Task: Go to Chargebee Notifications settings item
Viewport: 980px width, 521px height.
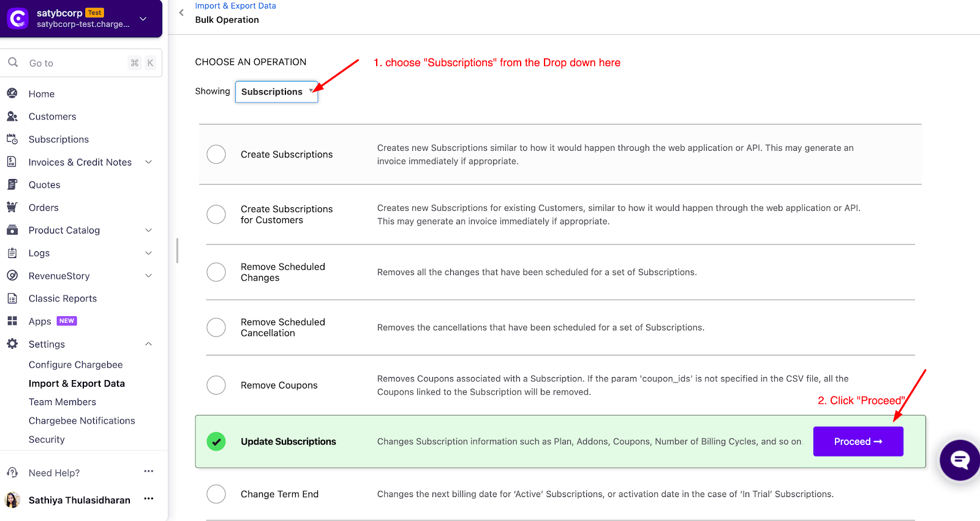Action: pyautogui.click(x=82, y=420)
